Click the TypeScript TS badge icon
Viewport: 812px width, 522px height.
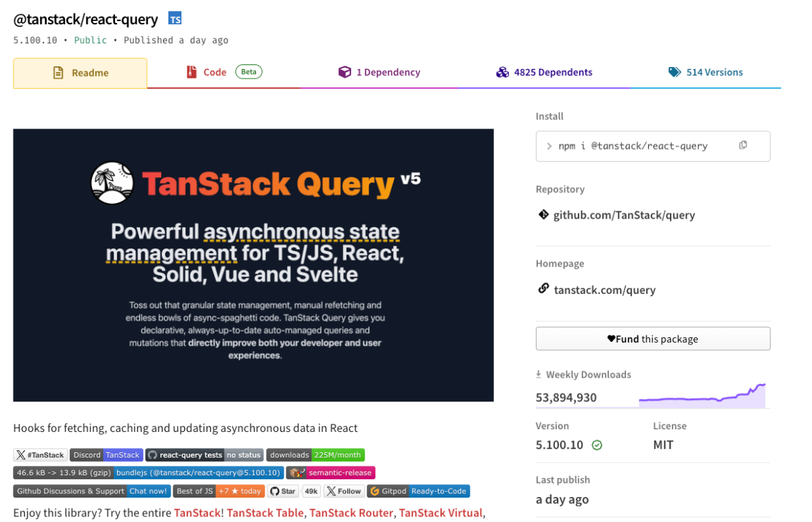click(175, 19)
